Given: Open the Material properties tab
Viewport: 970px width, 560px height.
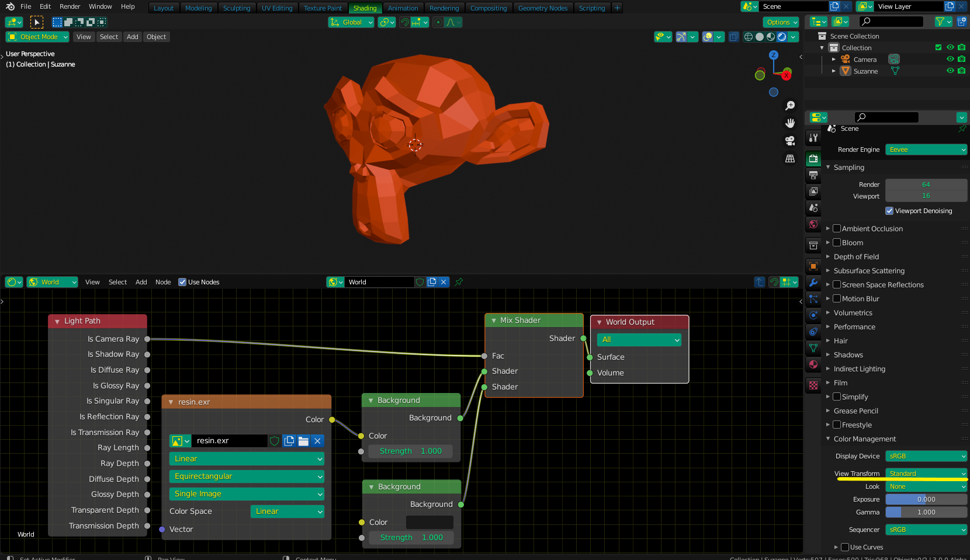Looking at the screenshot, I should pos(813,364).
